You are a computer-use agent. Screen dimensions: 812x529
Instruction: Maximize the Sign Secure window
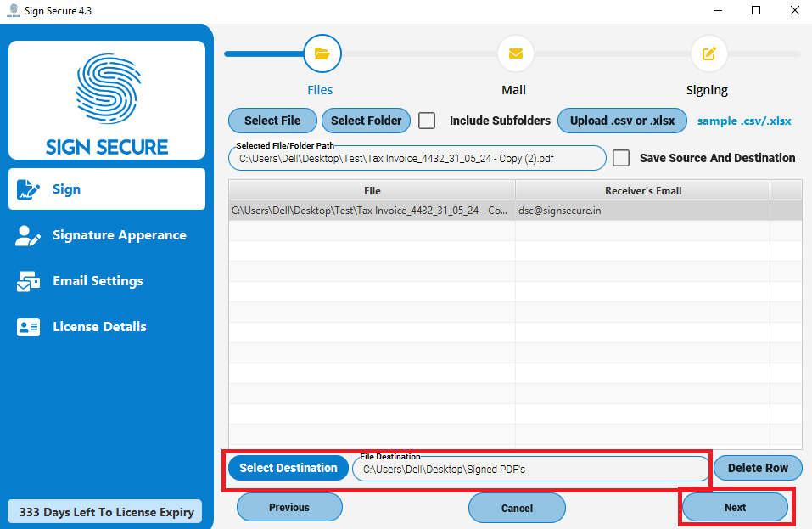(756, 10)
